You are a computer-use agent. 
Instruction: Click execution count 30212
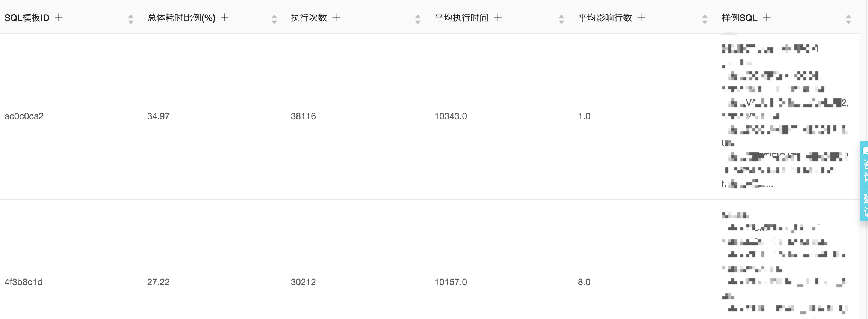(x=303, y=282)
